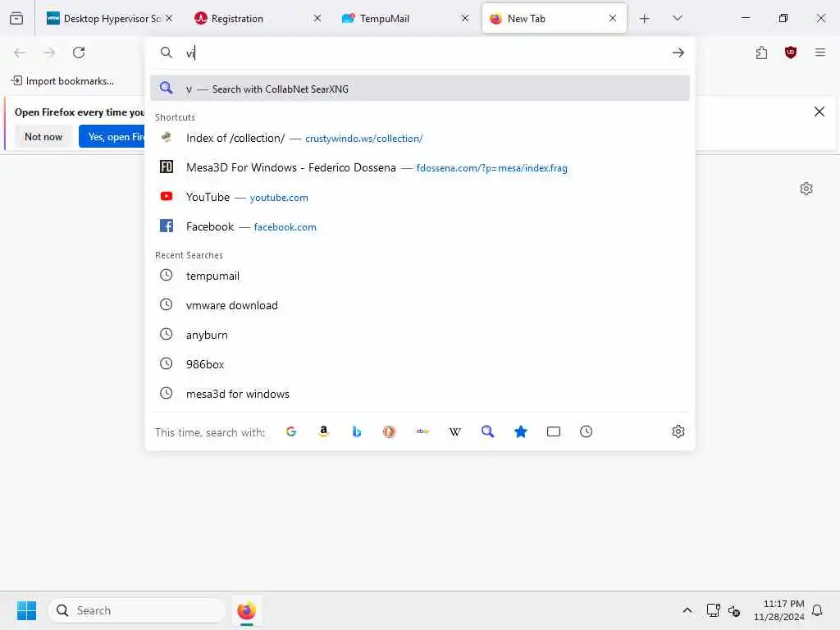840x630 pixels.
Task: Search with Bing engine icon
Action: (356, 431)
